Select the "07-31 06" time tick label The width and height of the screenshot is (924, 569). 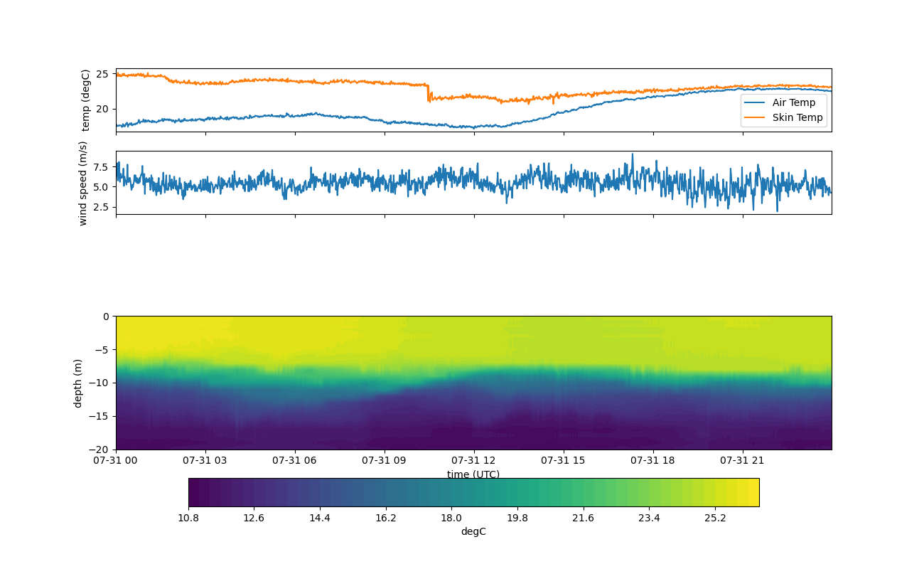click(295, 461)
